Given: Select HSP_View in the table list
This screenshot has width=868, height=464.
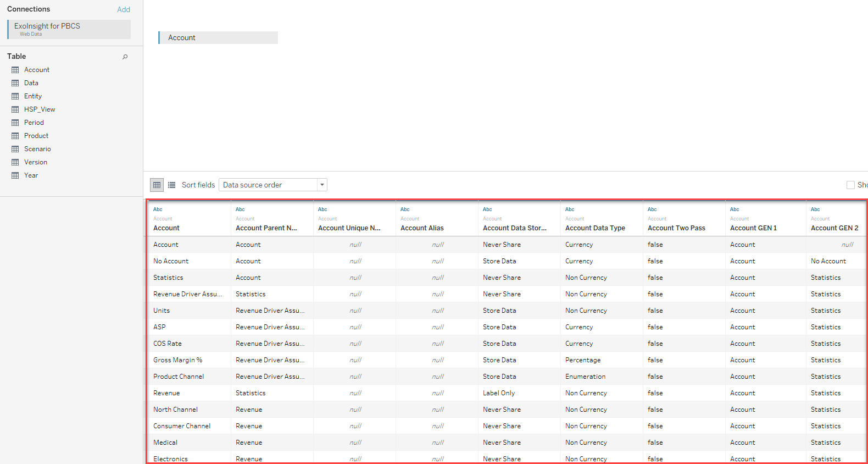Looking at the screenshot, I should coord(40,109).
